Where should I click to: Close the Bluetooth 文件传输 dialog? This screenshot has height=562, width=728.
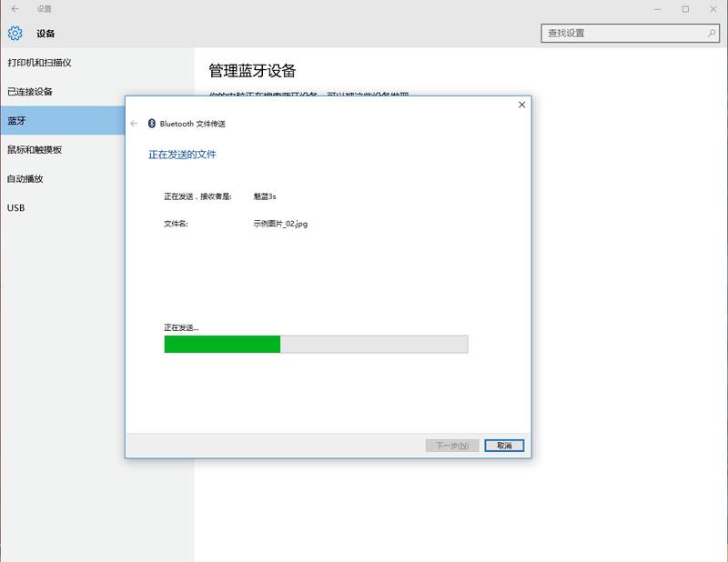521,105
